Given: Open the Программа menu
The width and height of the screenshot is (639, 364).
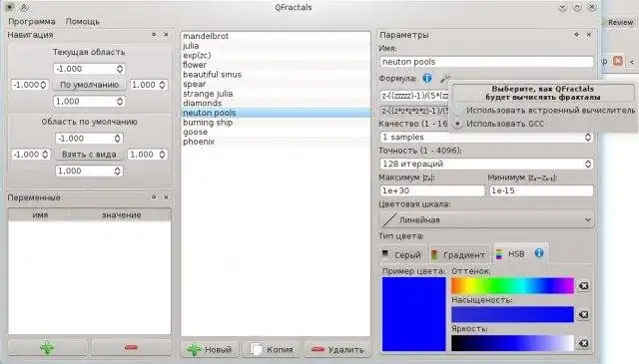Looking at the screenshot, I should 32,21.
